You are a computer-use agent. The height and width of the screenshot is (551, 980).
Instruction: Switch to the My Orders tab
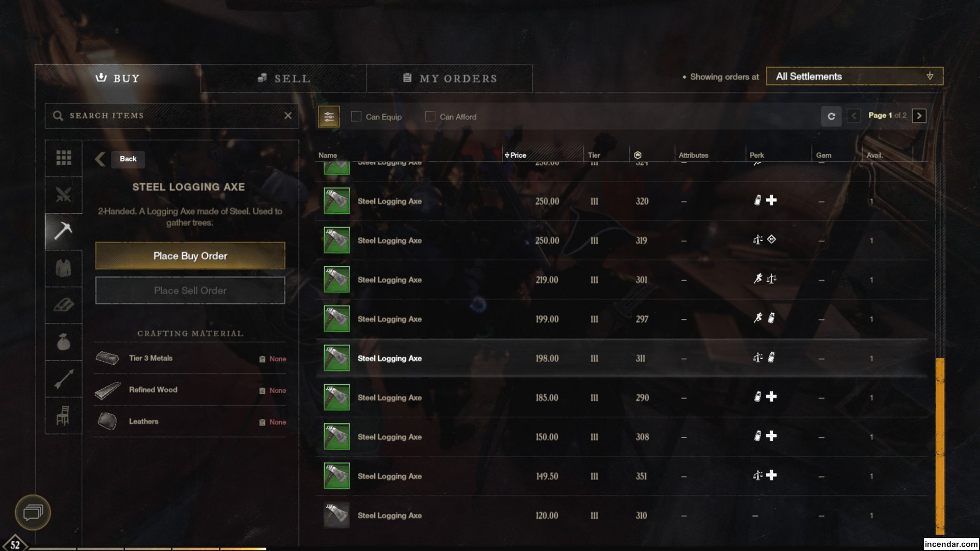coord(450,79)
